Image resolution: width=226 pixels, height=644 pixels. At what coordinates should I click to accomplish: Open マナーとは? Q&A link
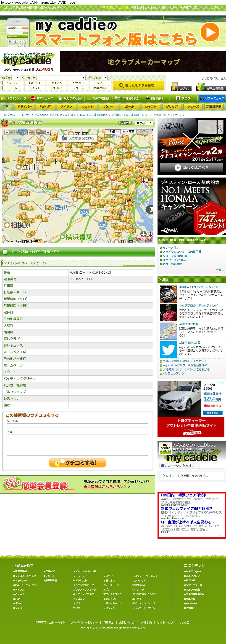171,248
